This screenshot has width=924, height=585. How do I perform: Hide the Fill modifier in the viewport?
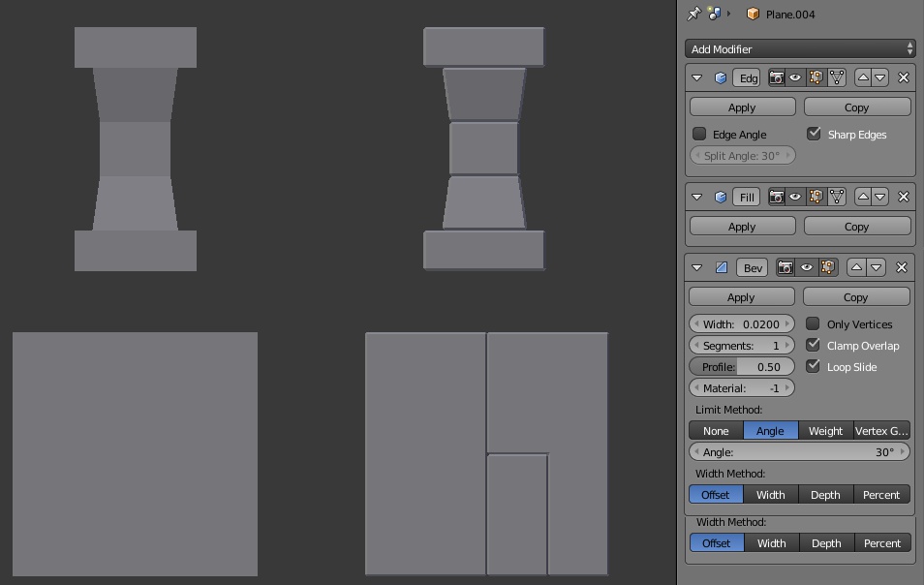[x=795, y=197]
